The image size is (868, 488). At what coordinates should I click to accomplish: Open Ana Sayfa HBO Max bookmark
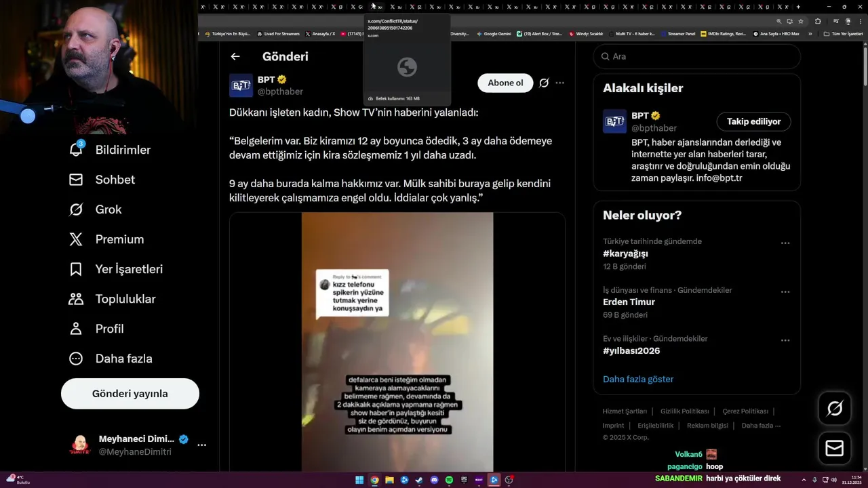[776, 33]
